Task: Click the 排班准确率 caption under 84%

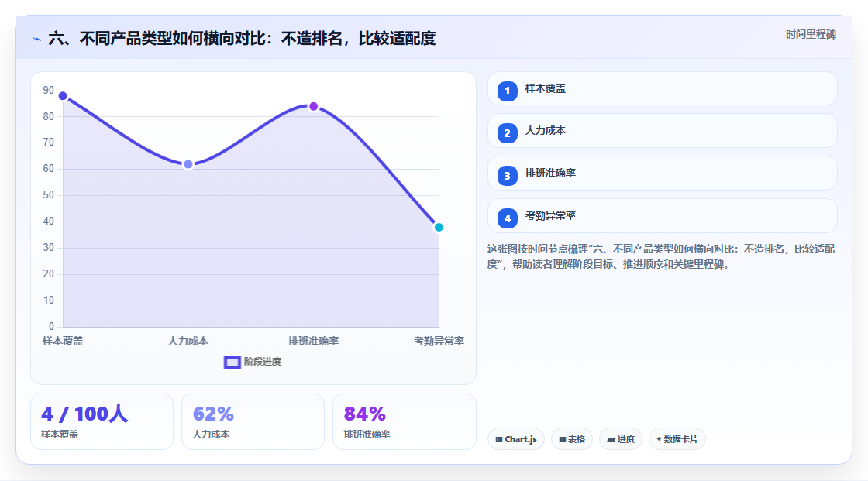Action: click(367, 435)
